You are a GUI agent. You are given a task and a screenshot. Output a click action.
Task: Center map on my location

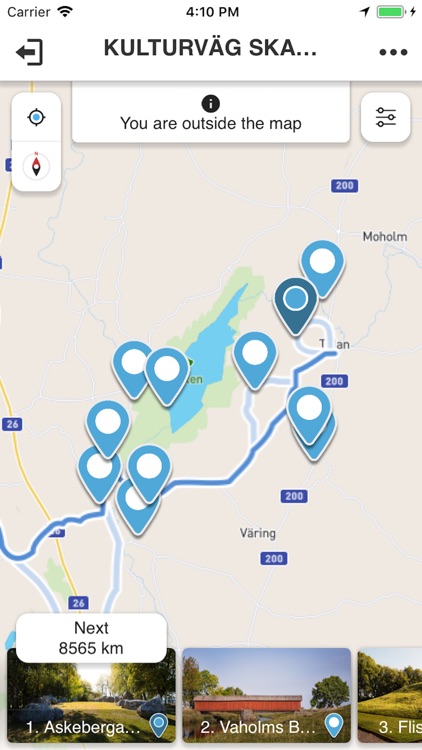pos(36,117)
